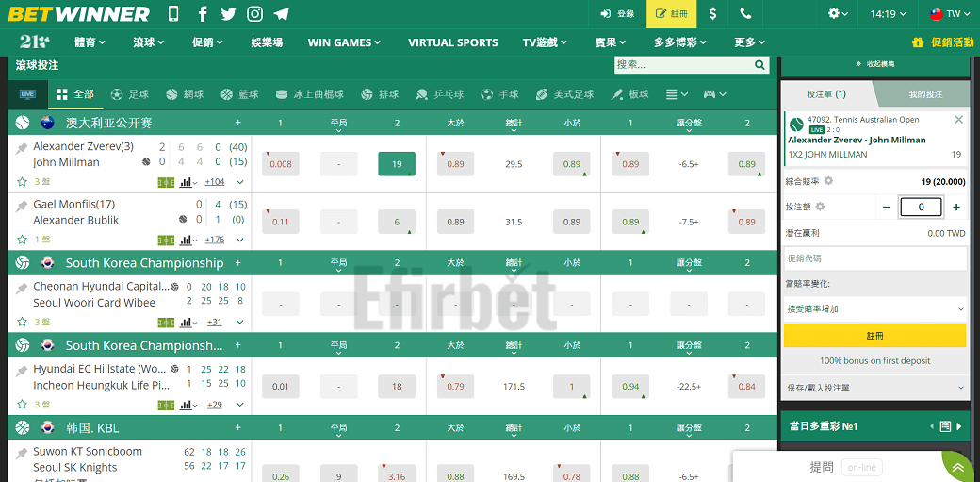This screenshot has height=482, width=980.
Task: Filter by 冰上曲棍球 ice hockey
Action: click(x=309, y=94)
